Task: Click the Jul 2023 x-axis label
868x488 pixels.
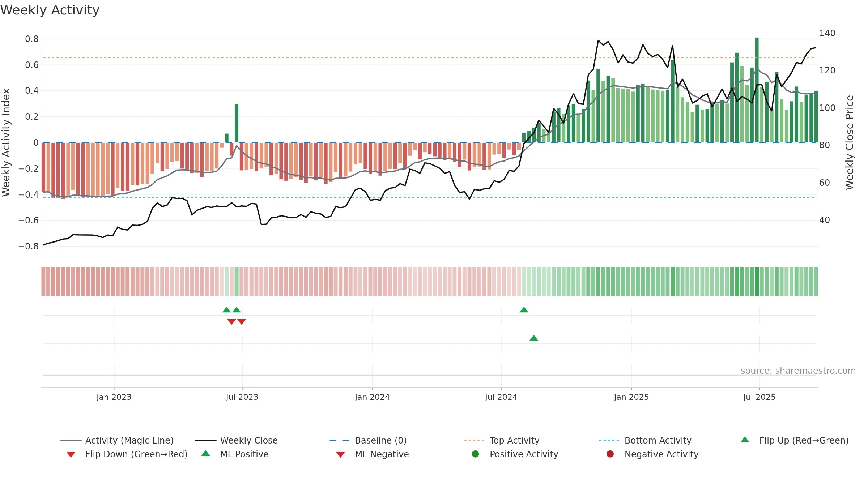Action: click(242, 397)
